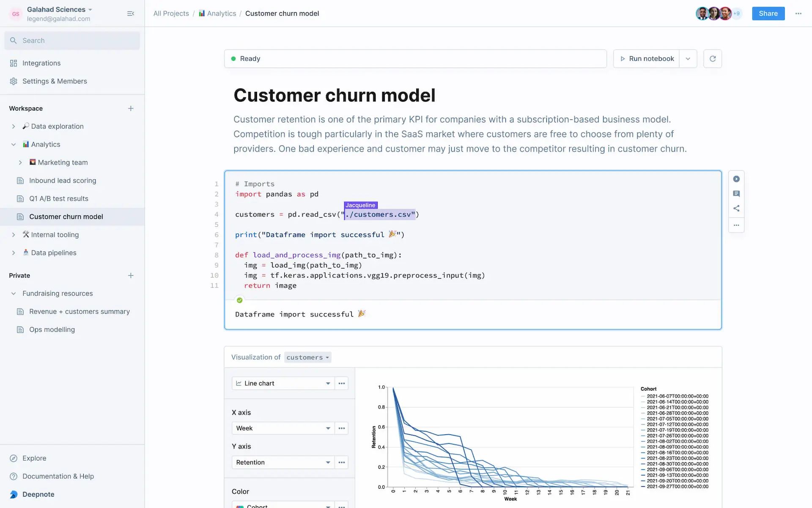Click the Share button
Viewport: 812px width, 508px height.
pos(768,13)
